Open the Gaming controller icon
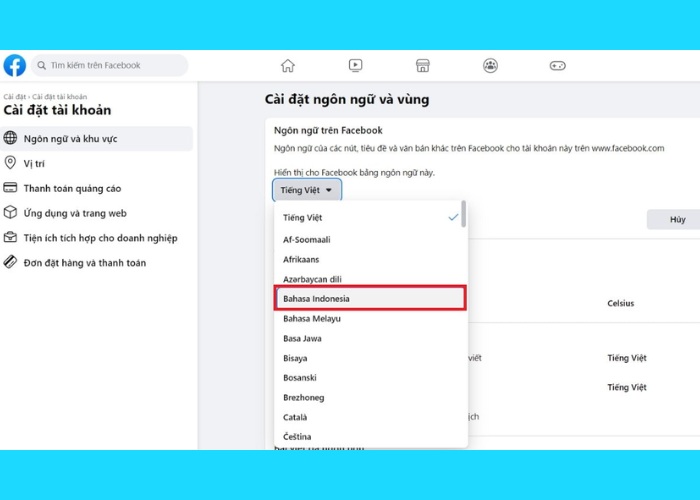The height and width of the screenshot is (500, 700). coord(557,66)
